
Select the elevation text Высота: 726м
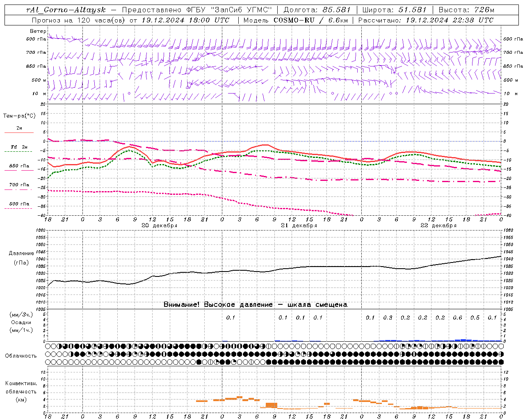coord(467,10)
